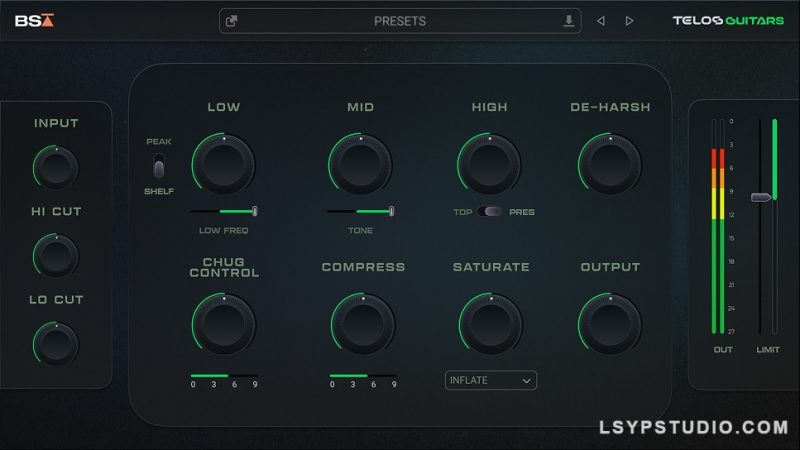Viewport: 800px width, 450px height.
Task: Click the OUTPUT knob
Action: click(610, 324)
